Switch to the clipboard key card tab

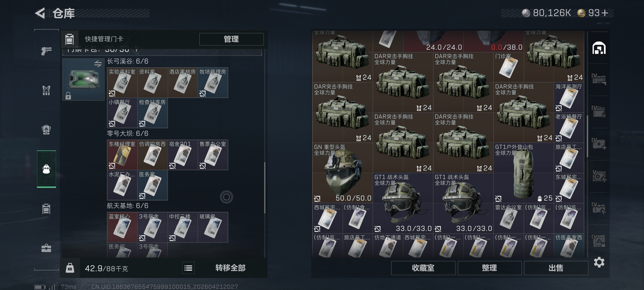tap(46, 209)
